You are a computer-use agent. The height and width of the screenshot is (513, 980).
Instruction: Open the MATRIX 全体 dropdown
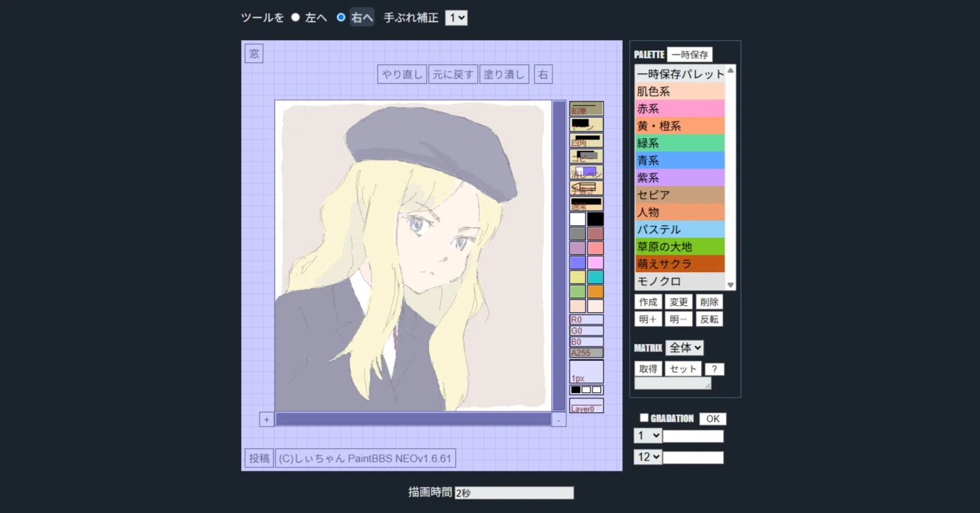pos(684,348)
